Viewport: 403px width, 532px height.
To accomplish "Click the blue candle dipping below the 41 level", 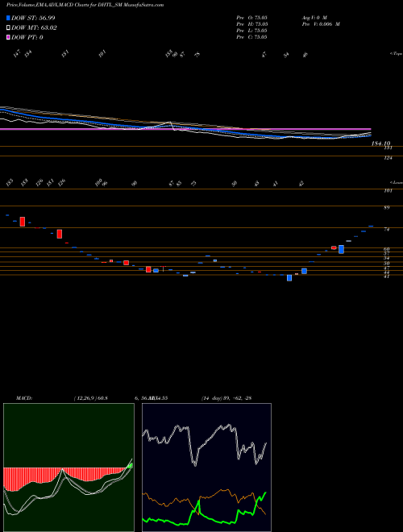I will 289,278.
